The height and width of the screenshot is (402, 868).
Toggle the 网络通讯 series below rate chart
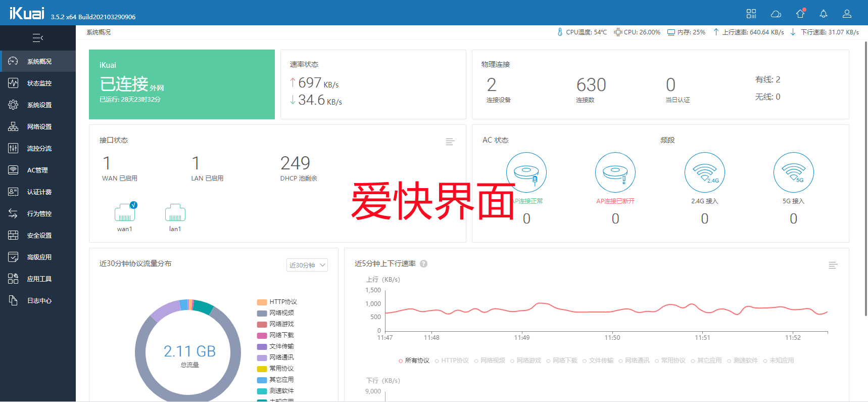[x=634, y=361]
